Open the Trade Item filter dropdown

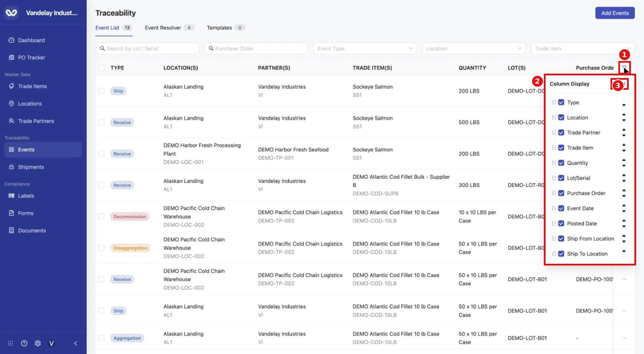[582, 48]
